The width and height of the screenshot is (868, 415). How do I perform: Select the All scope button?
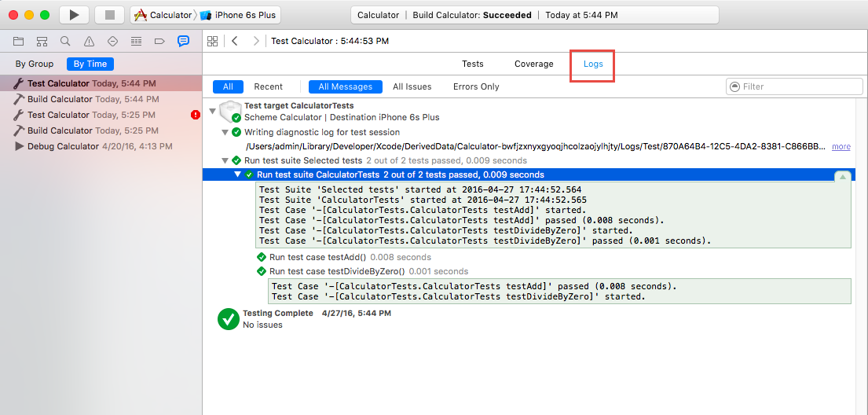[x=228, y=86]
